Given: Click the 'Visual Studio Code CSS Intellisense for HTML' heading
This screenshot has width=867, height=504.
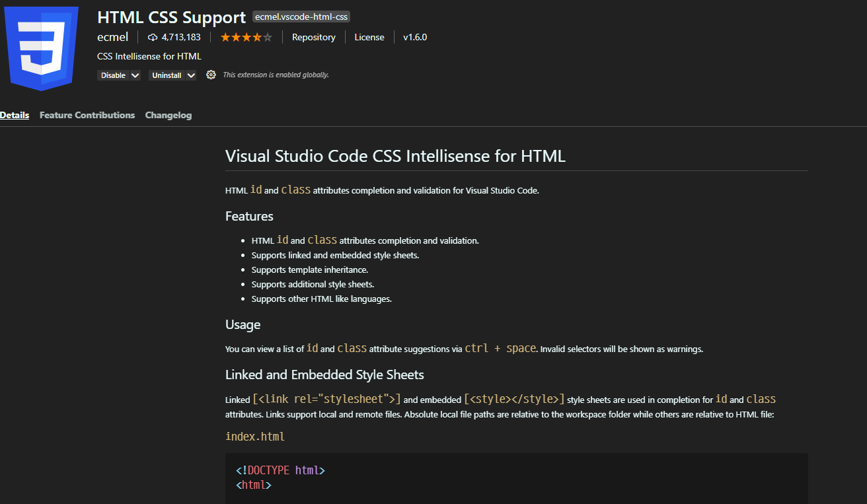Looking at the screenshot, I should click(395, 156).
